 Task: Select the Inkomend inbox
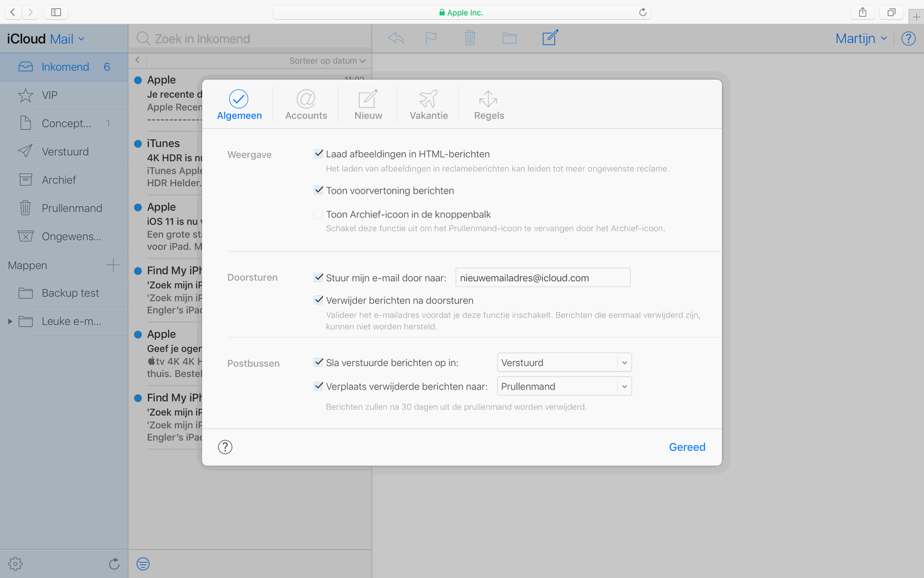tap(64, 67)
